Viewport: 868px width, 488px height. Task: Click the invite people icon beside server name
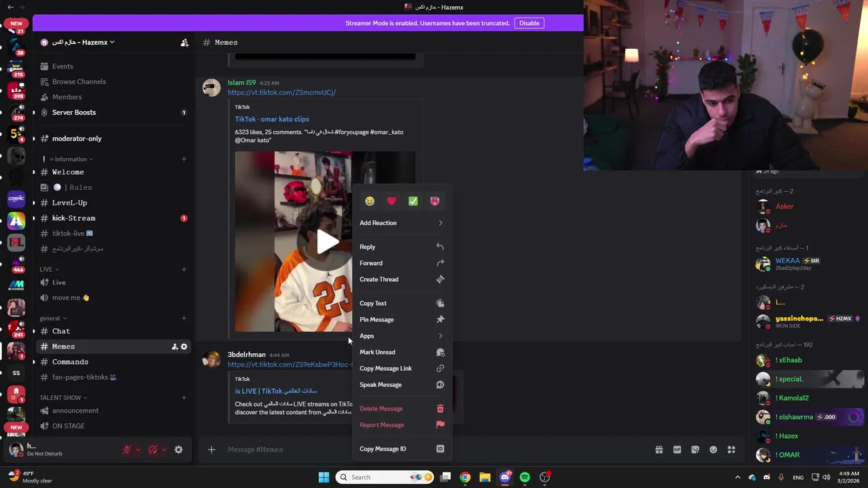pos(184,42)
